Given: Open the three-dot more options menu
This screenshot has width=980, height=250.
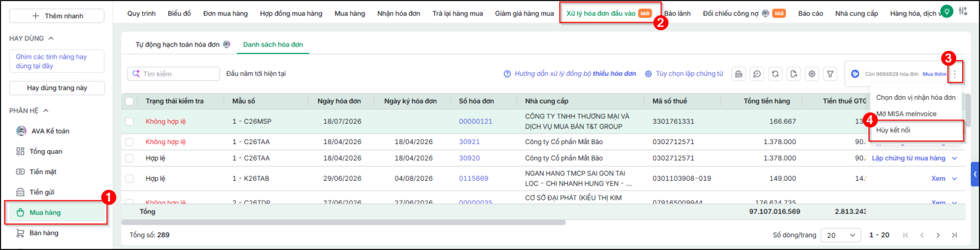Looking at the screenshot, I should [954, 74].
